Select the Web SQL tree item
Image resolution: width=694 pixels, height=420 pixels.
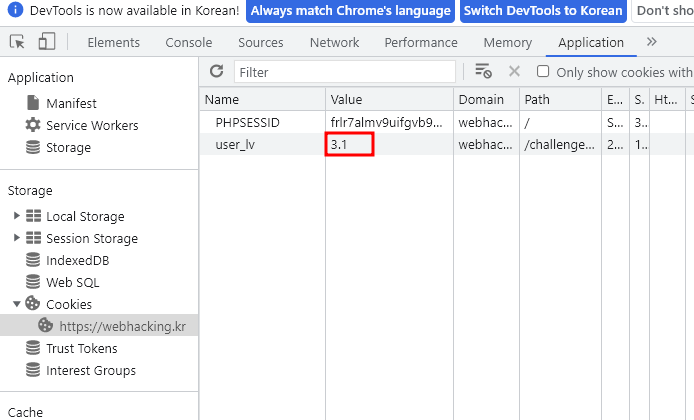tap(73, 282)
